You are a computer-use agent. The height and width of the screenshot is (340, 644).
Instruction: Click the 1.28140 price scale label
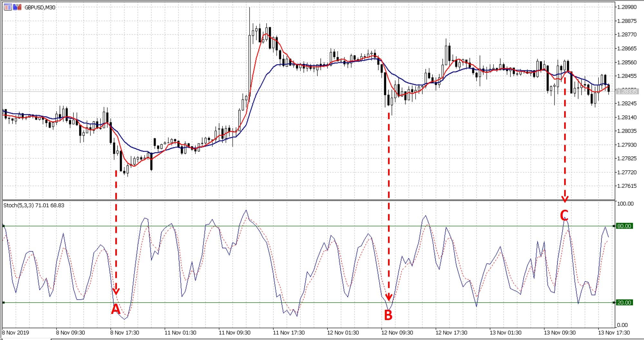click(627, 117)
